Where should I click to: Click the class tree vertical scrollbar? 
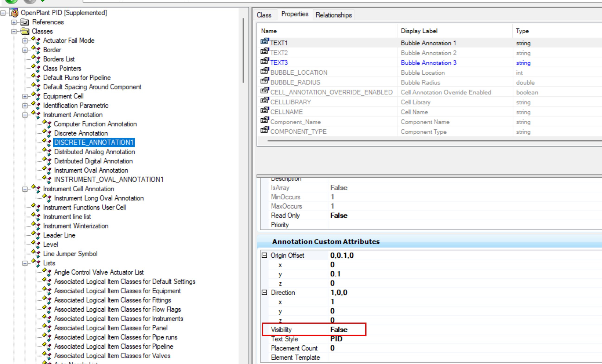coord(243,51)
